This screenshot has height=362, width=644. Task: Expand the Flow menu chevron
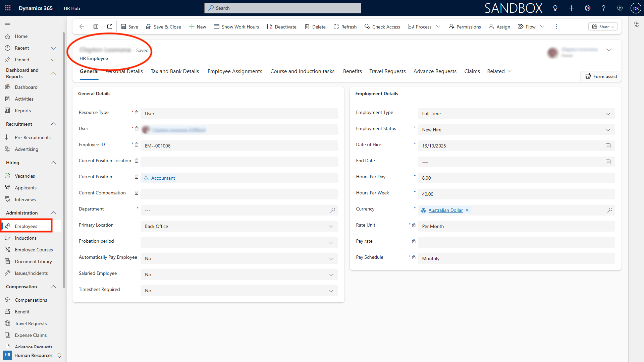[x=542, y=27]
